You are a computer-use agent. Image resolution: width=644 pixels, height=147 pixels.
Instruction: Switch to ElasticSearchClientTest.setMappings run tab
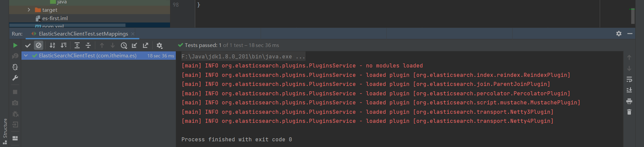[83, 34]
